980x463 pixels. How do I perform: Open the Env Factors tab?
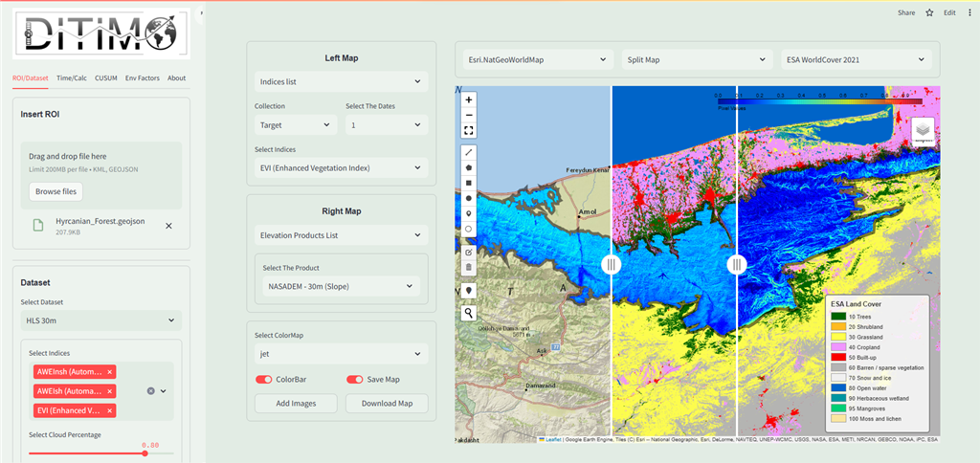tap(142, 77)
